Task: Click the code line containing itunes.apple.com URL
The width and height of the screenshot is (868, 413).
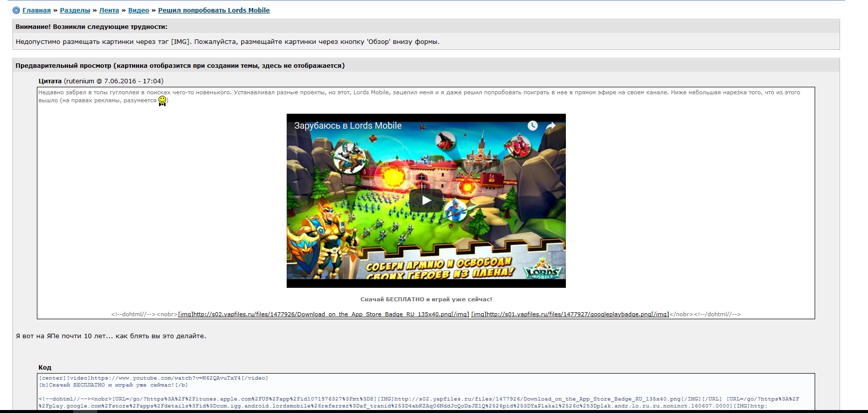Action: point(419,399)
